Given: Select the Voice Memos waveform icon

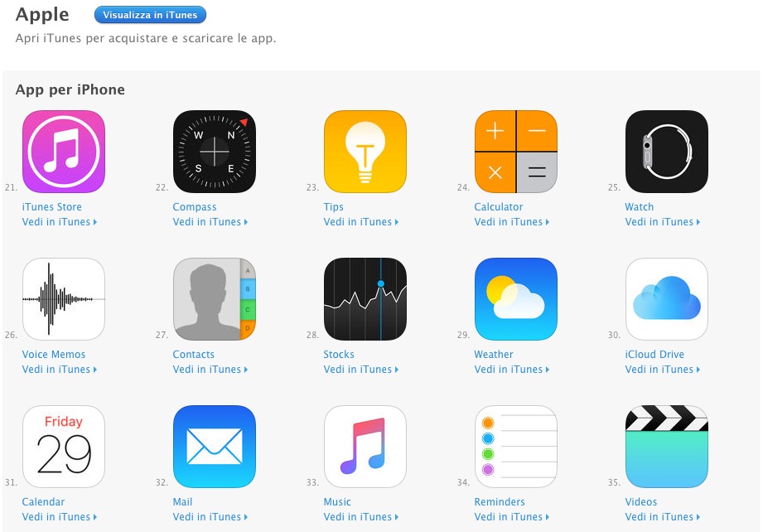Looking at the screenshot, I should tap(64, 299).
